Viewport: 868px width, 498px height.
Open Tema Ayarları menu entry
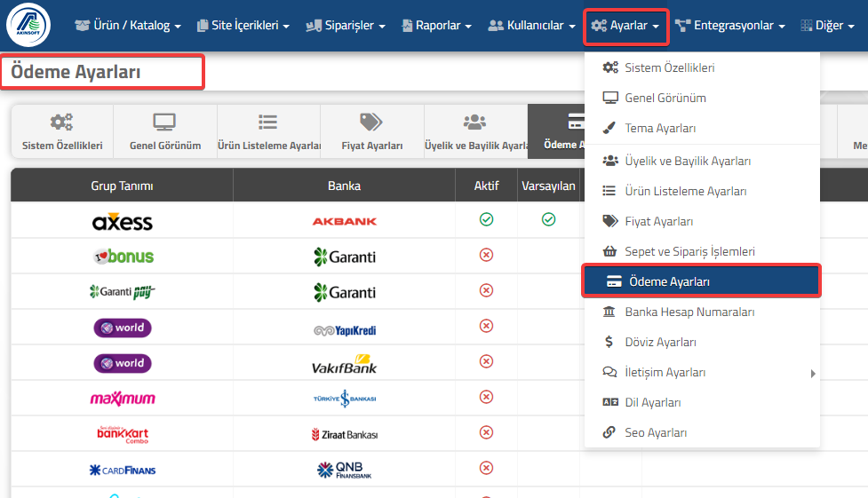point(702,128)
